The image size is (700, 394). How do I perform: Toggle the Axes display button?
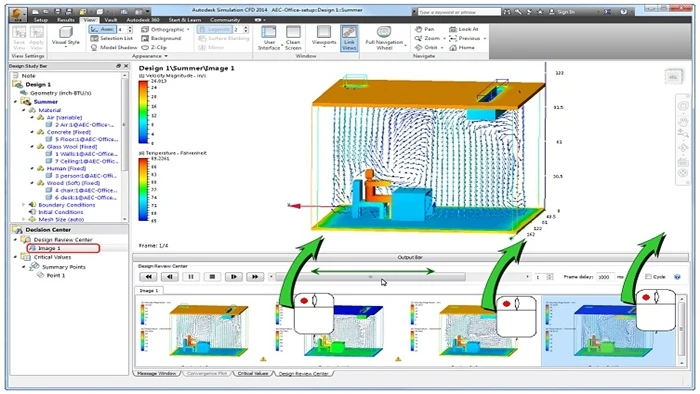tap(102, 29)
